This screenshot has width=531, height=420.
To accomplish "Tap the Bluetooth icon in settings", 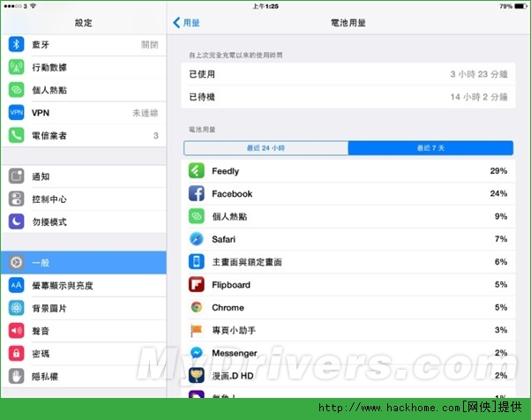I will click(x=16, y=44).
